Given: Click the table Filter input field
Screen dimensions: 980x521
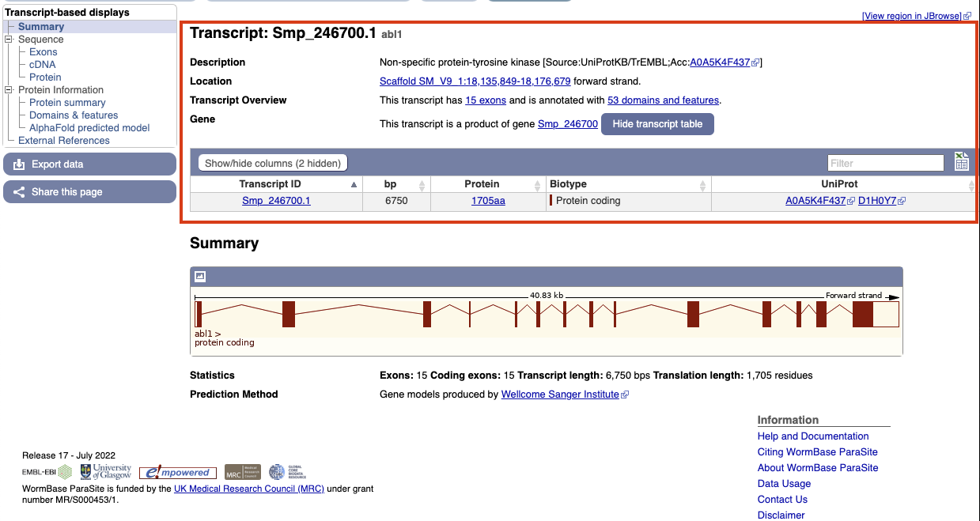Looking at the screenshot, I should (885, 163).
